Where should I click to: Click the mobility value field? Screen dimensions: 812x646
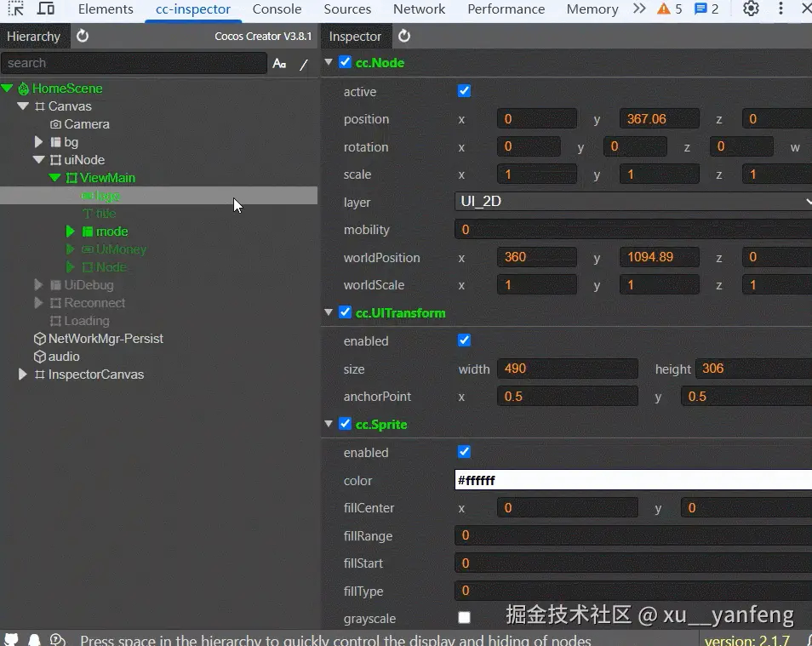(633, 230)
